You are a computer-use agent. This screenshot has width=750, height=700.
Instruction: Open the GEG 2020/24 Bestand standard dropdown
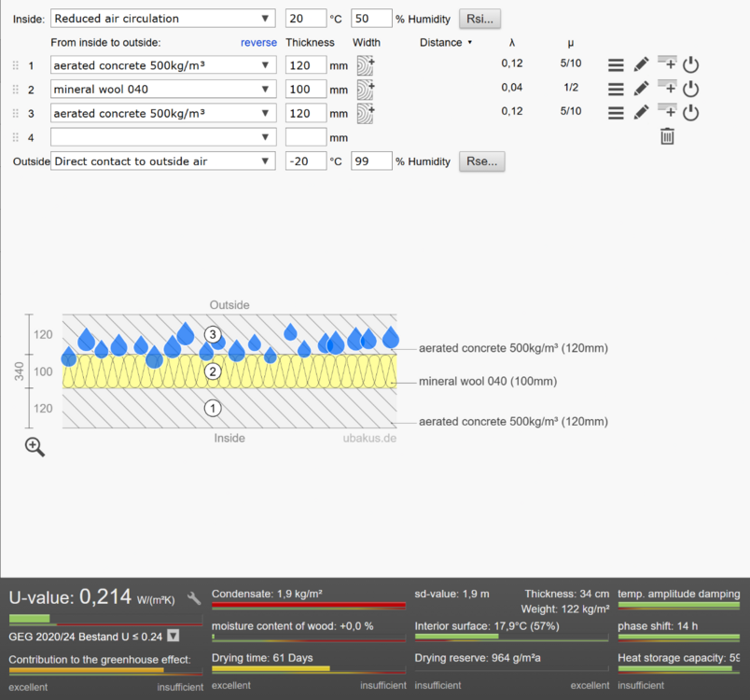(173, 637)
